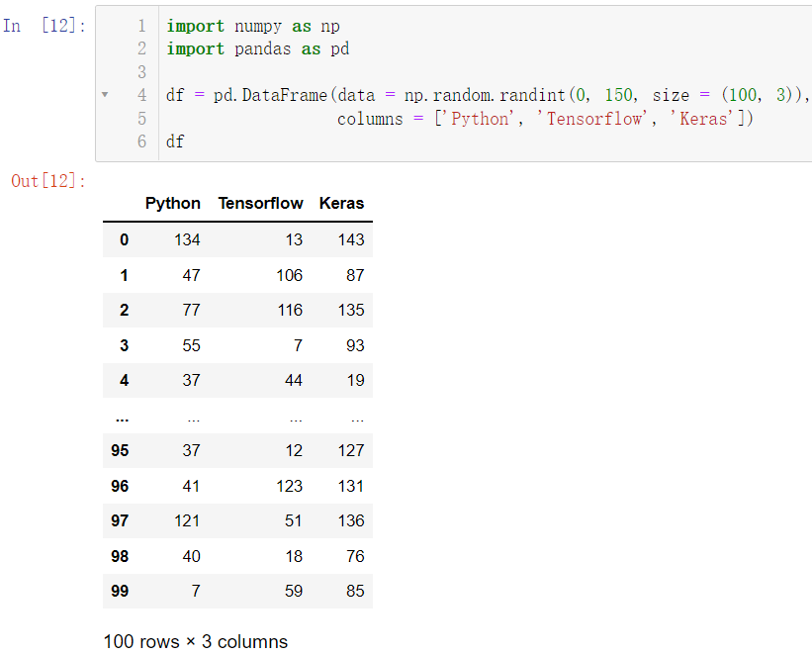Place cursor in pd.DataFrame code line

tap(488, 95)
